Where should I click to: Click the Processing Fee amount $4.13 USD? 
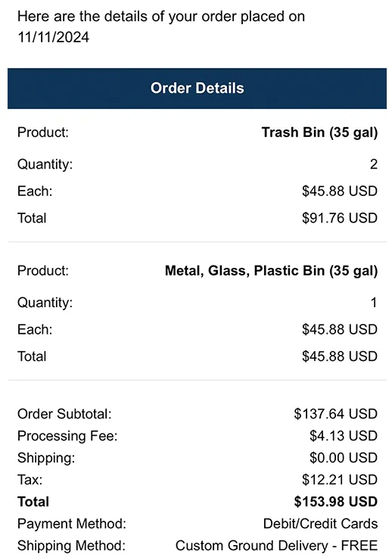344,436
